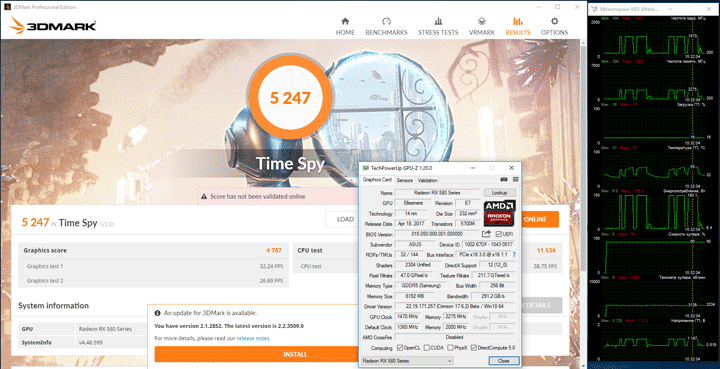Toggle the UEFI checkbox
The image size is (720, 369).
(499, 235)
